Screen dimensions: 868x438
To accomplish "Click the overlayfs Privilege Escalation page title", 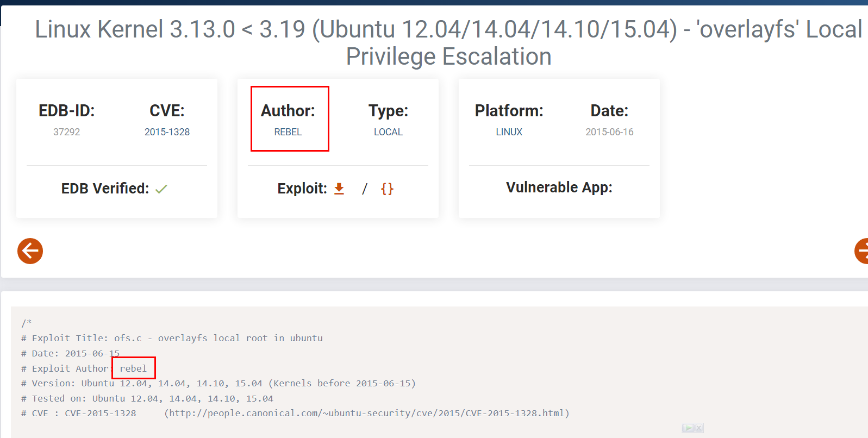I will click(448, 42).
